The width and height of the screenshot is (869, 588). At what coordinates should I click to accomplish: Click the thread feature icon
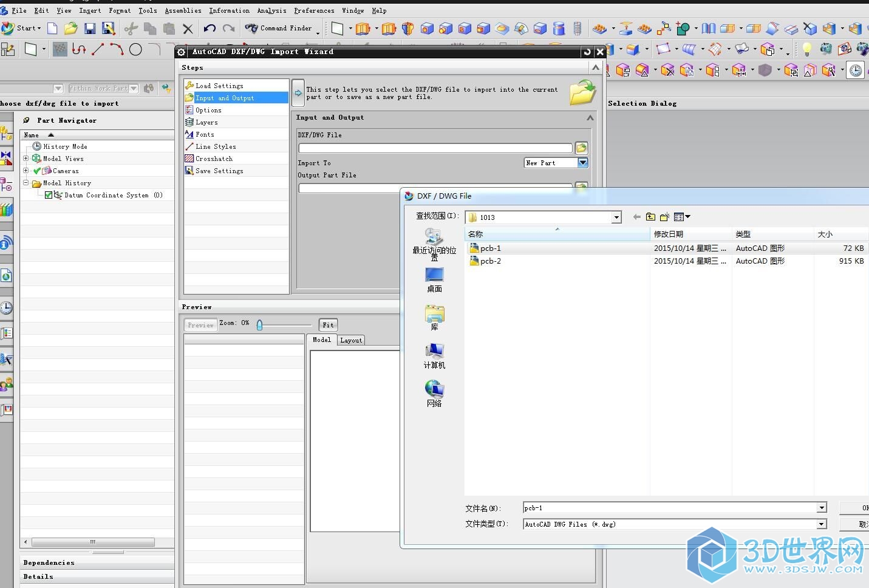[x=578, y=28]
